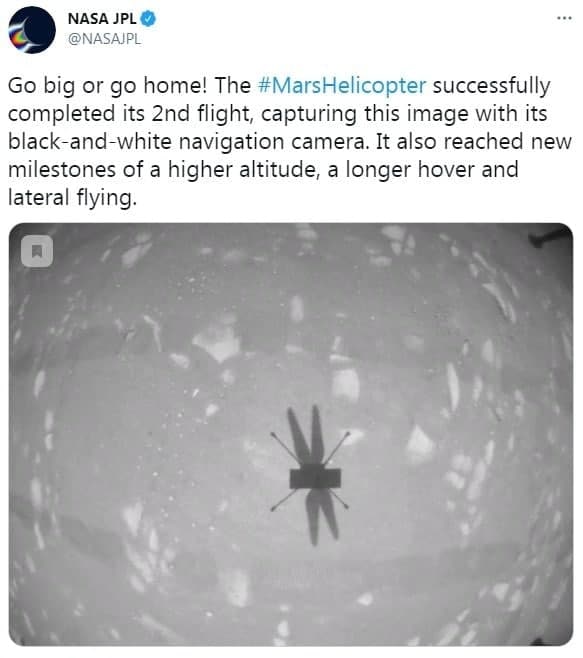Click the NASA JPL display name
Image resolution: width=583 pixels, height=658 pixels.
pos(102,19)
